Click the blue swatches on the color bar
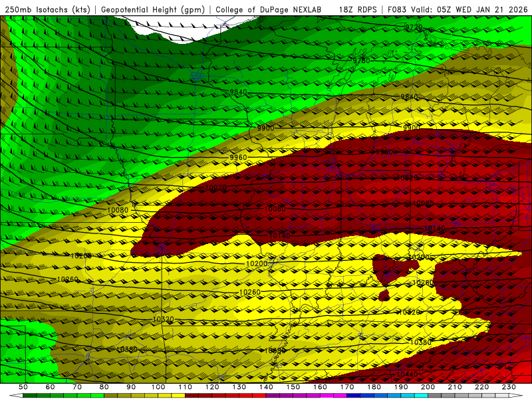 click(374, 396)
